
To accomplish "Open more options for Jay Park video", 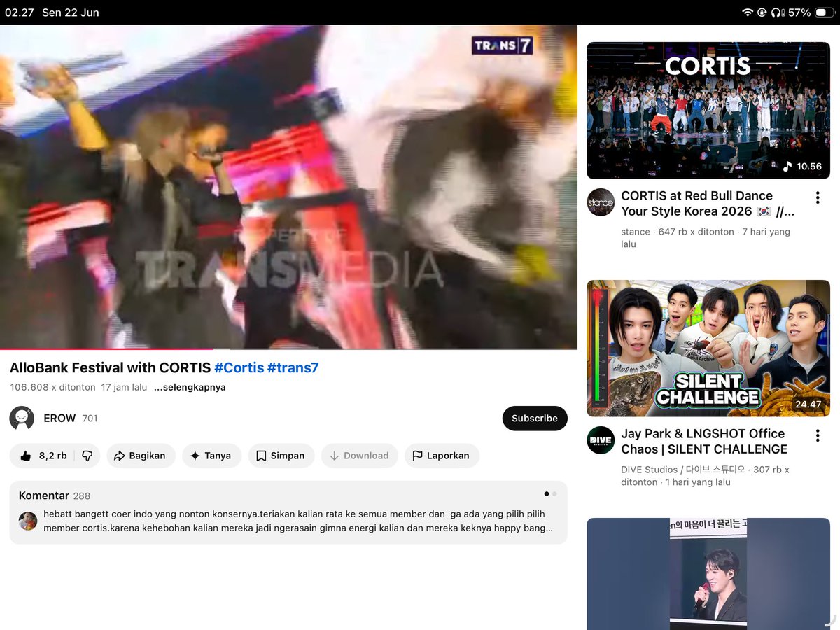I will pyautogui.click(x=817, y=435).
